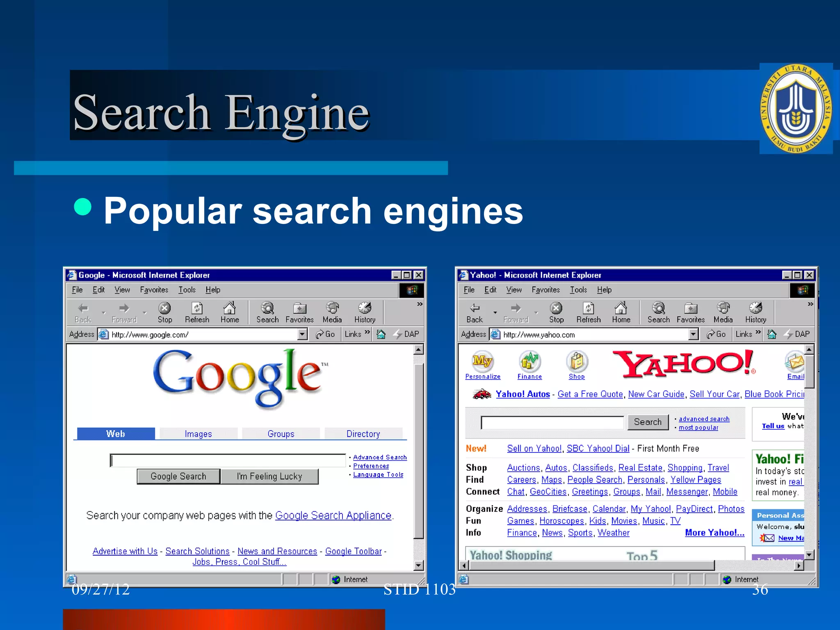Open the GeoCities link on Yahoo
This screenshot has height=630, width=840.
pyautogui.click(x=548, y=491)
